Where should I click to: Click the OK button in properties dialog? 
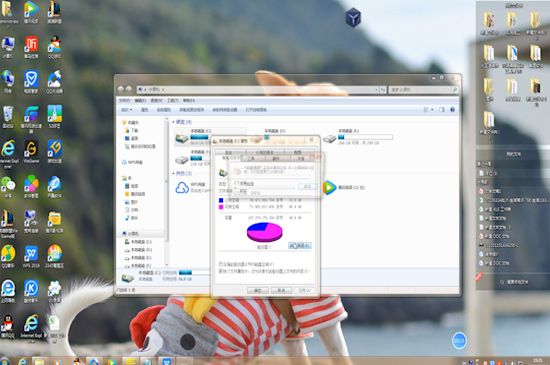point(257,290)
